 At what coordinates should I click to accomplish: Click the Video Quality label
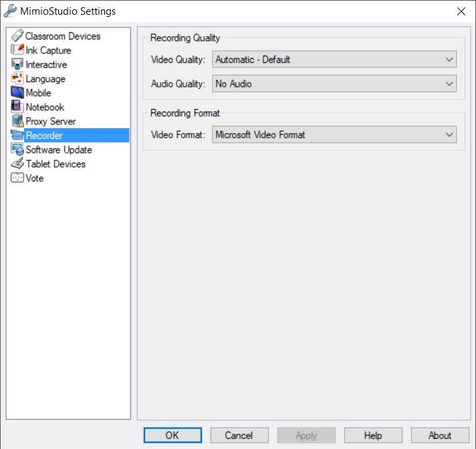coord(178,59)
